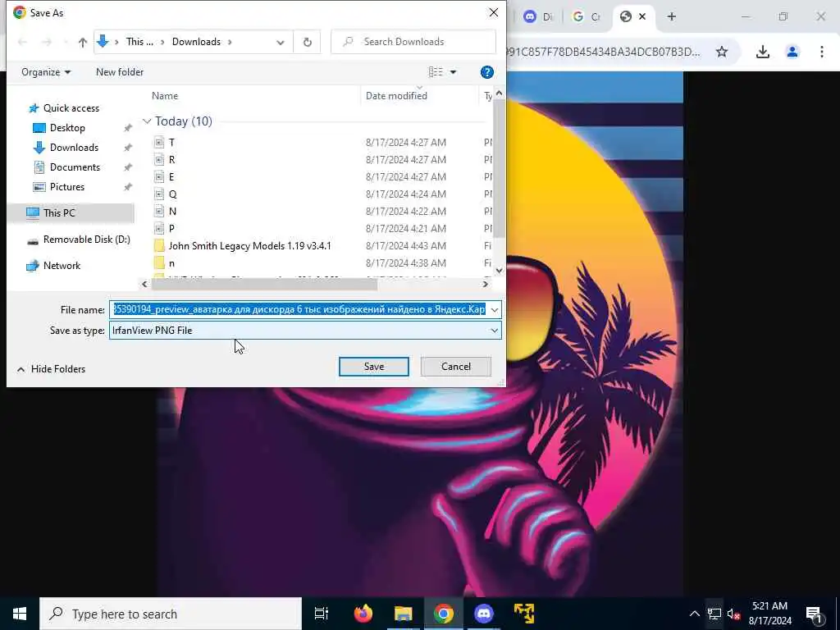
Task: Open Firefox from the taskbar
Action: point(363,614)
